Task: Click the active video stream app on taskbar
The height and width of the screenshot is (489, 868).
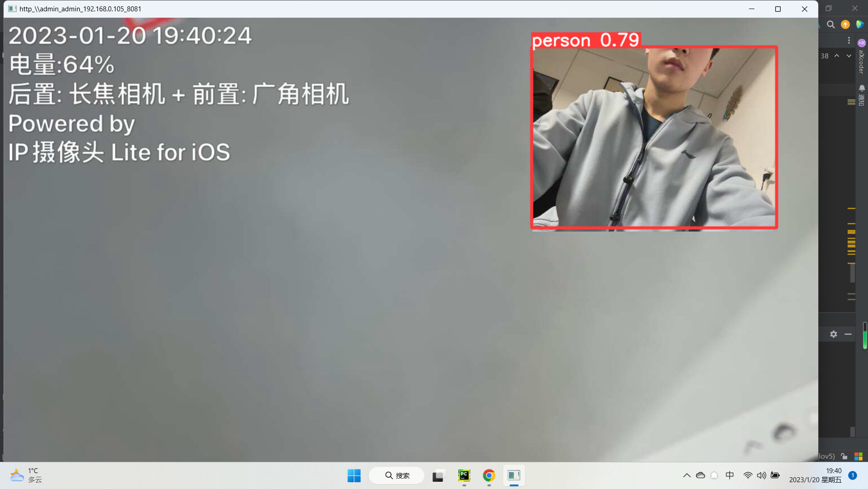Action: [514, 475]
